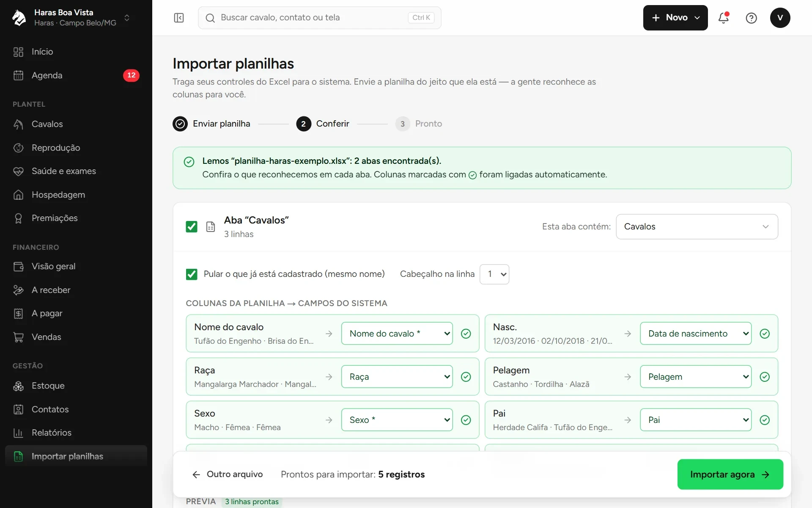Click Outro arquivo back button
This screenshot has height=508, width=812.
point(228,475)
